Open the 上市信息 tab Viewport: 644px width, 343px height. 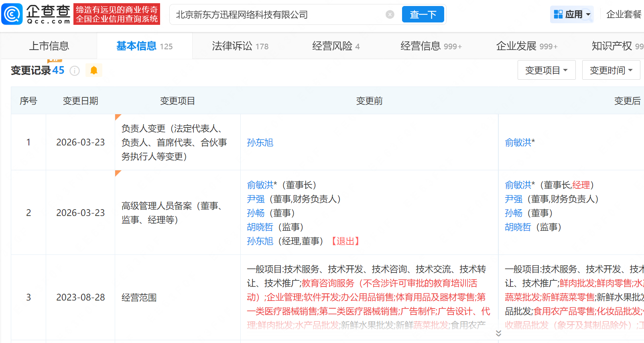pyautogui.click(x=49, y=46)
